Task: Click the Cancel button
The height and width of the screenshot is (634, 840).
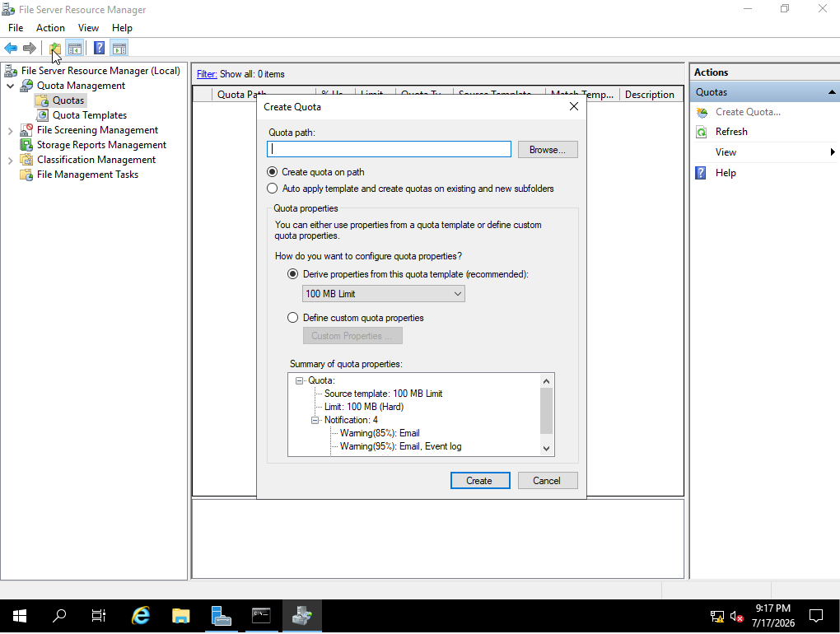Action: [x=547, y=480]
